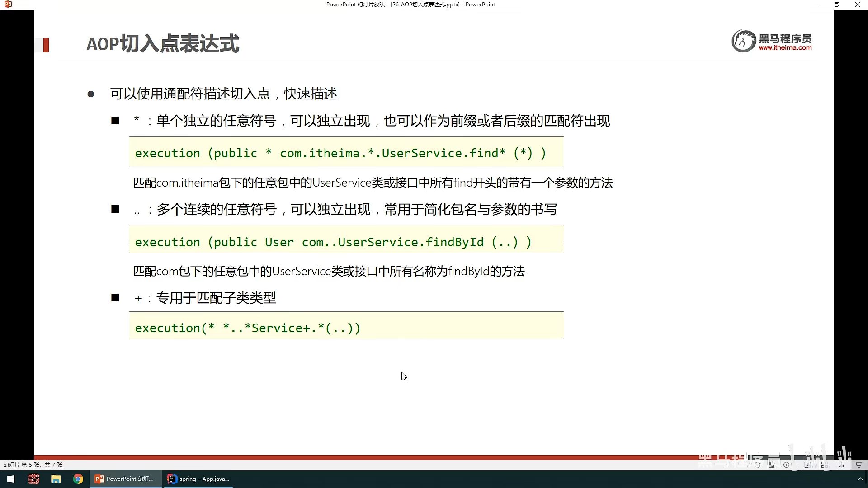
Task: Open File Explorer from taskbar
Action: coord(56,479)
